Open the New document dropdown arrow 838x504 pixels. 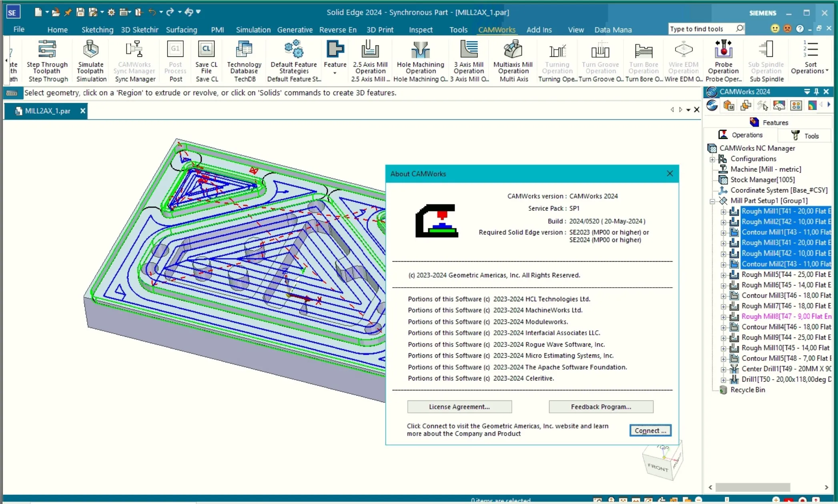click(x=47, y=12)
